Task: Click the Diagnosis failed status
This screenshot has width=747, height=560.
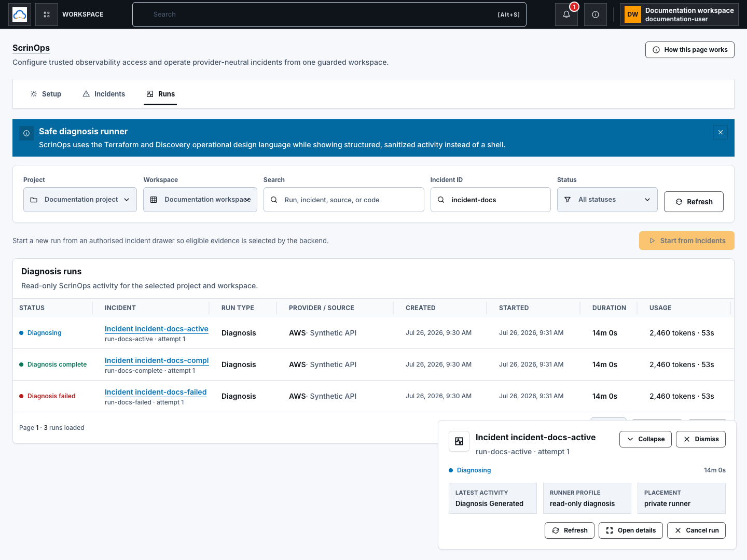Action: [x=47, y=396]
